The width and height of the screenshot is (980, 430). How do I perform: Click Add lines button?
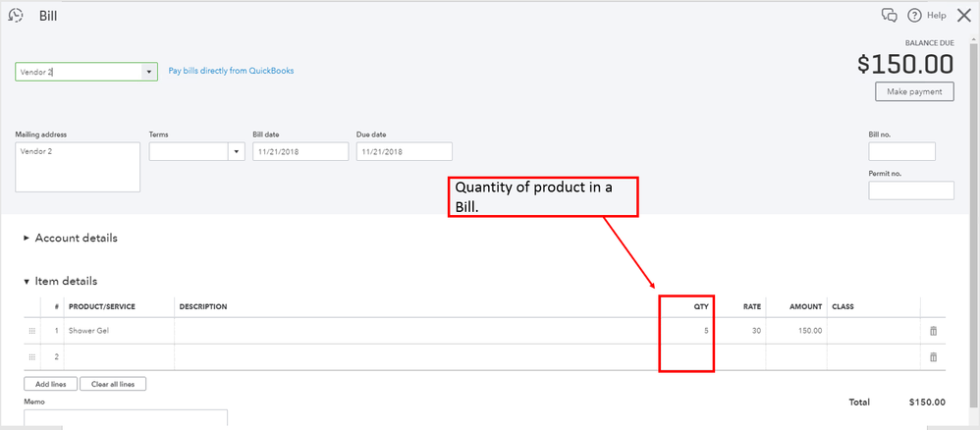[x=49, y=384]
